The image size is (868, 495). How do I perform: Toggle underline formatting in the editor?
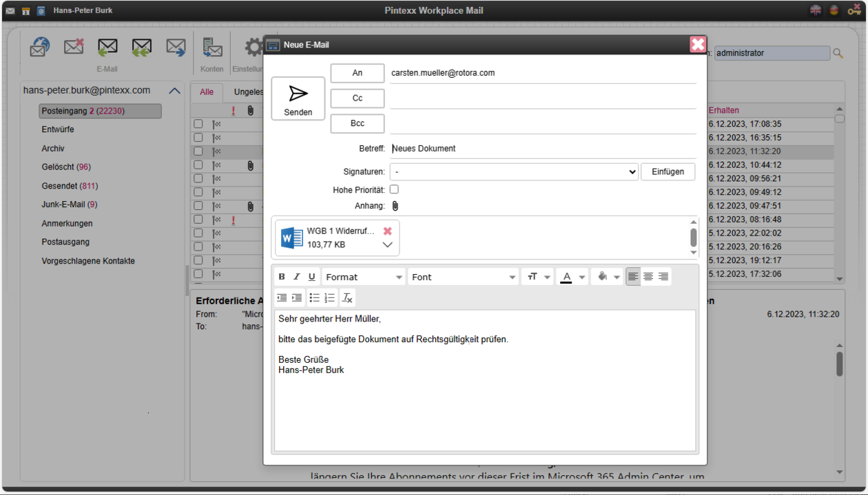point(311,276)
